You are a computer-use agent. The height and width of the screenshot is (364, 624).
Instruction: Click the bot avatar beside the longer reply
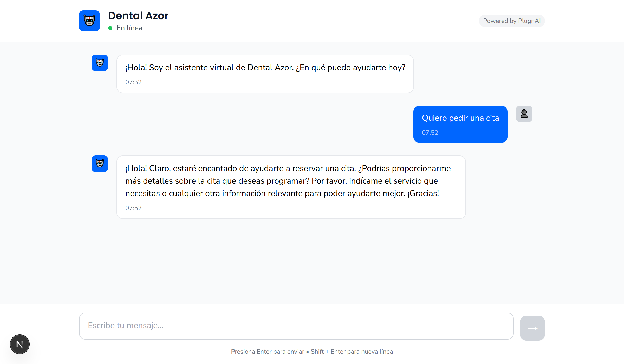(x=100, y=164)
